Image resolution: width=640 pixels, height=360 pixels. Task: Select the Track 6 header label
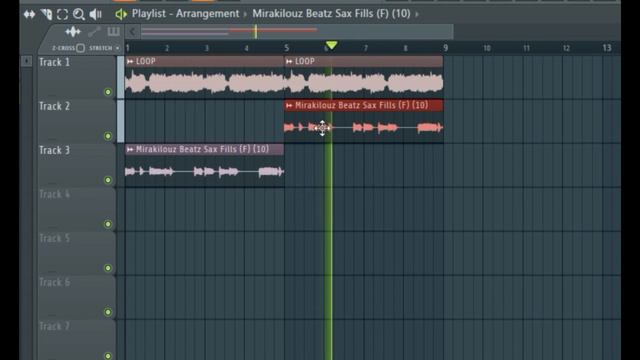54,283
